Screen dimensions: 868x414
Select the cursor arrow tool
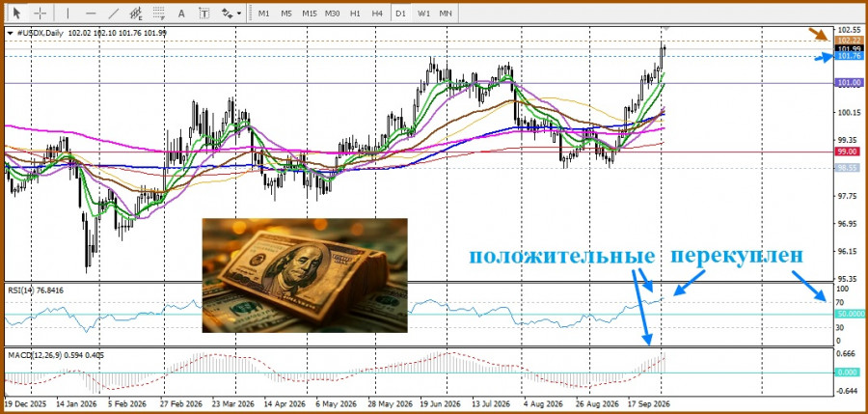pos(17,13)
